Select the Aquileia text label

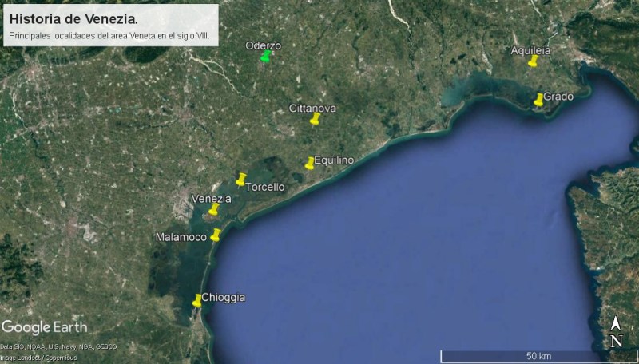pyautogui.click(x=533, y=50)
